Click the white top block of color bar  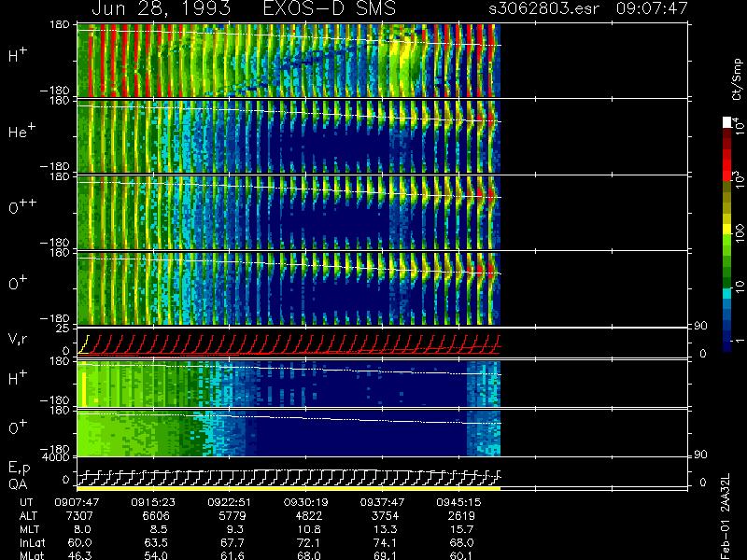727,122
